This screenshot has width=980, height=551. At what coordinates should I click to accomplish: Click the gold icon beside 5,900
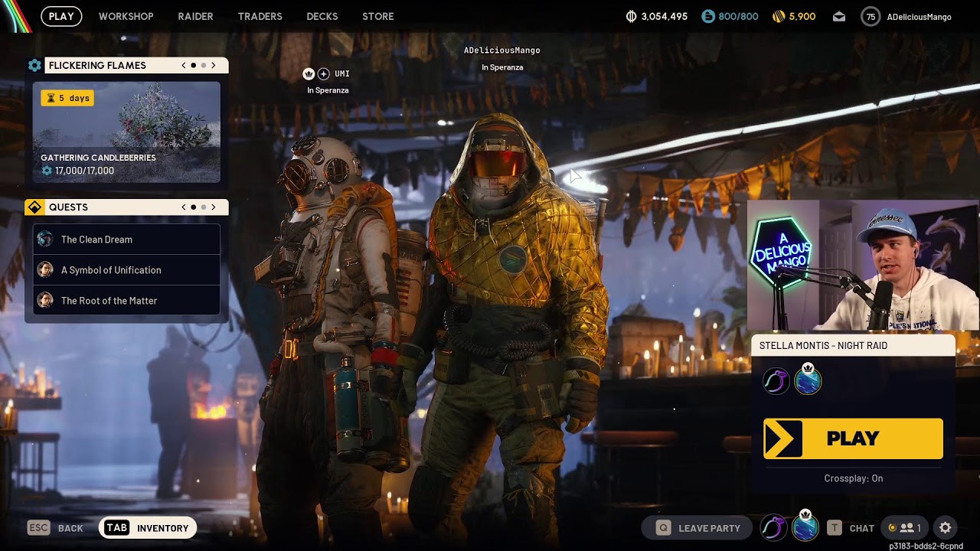pyautogui.click(x=779, y=16)
